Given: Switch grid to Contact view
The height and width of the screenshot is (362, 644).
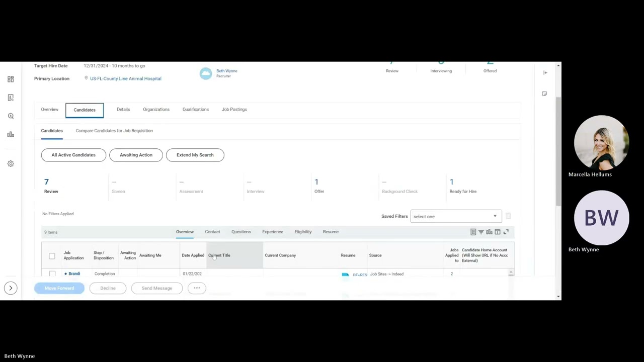Looking at the screenshot, I should [212, 232].
